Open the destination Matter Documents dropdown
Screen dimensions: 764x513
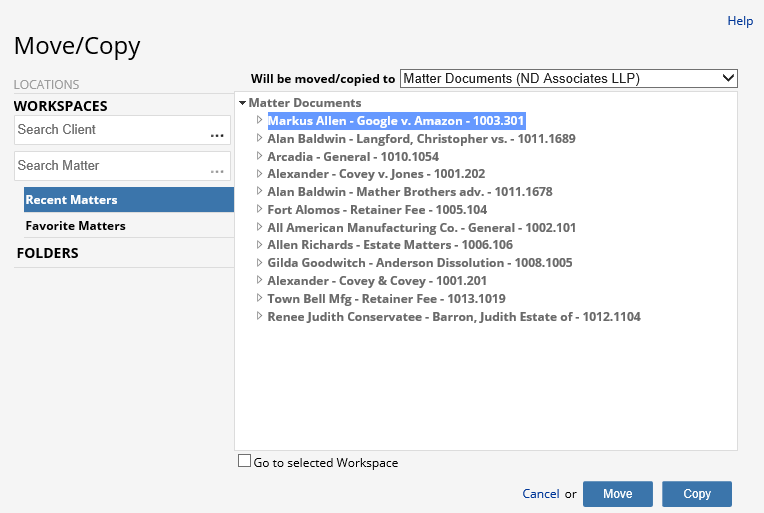(568, 78)
